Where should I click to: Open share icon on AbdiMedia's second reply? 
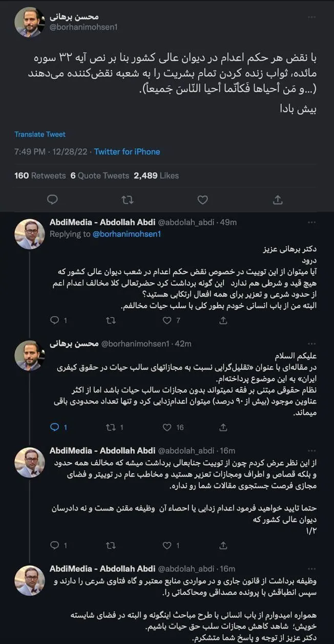(222, 546)
